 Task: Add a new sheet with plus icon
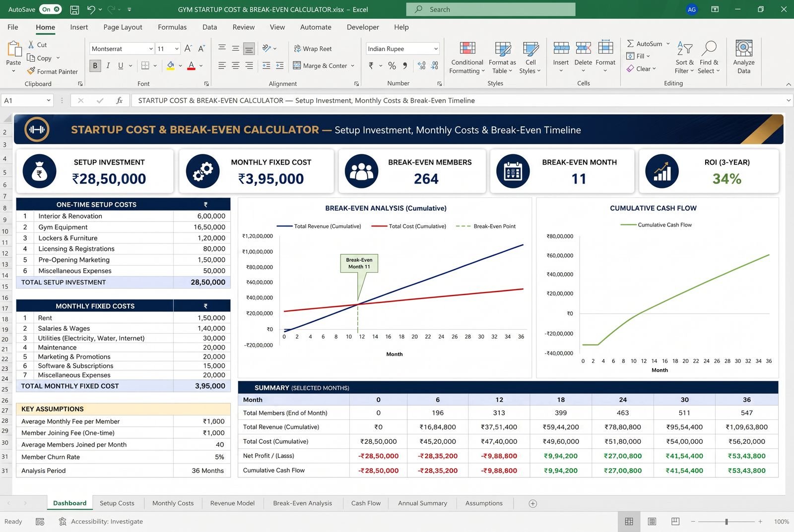point(533,503)
